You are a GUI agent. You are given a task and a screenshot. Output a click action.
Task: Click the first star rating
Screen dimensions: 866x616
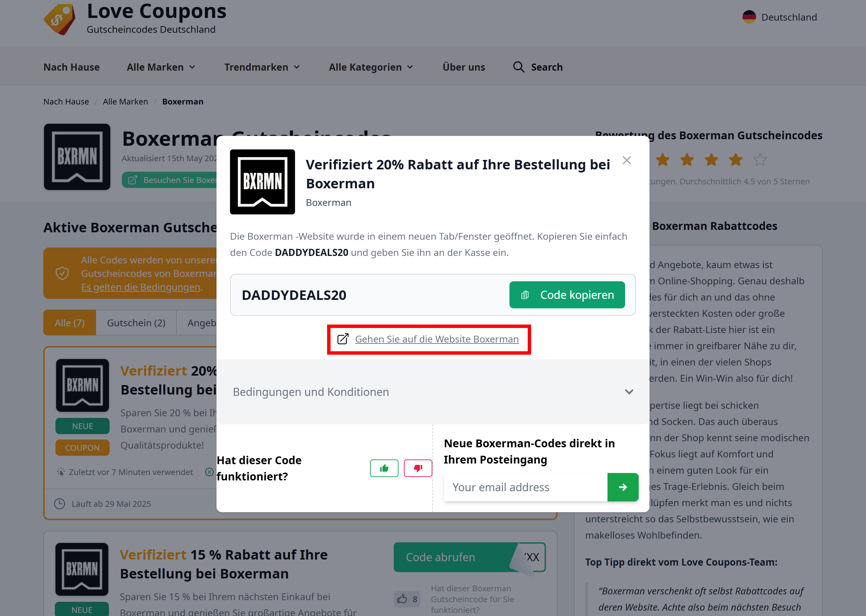663,160
